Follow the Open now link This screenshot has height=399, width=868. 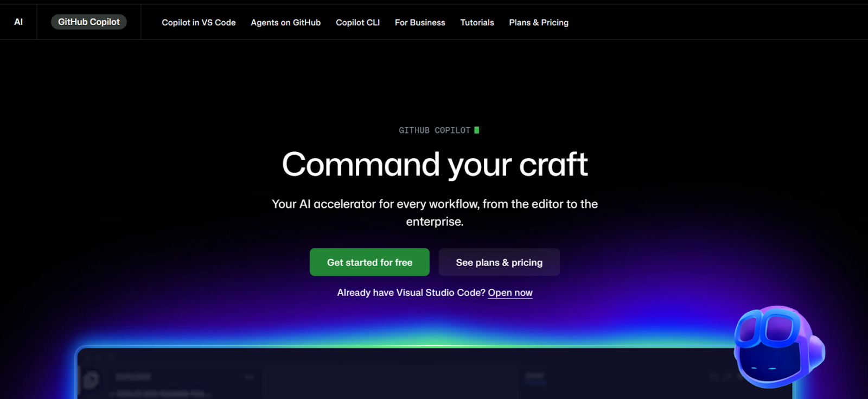click(x=510, y=293)
